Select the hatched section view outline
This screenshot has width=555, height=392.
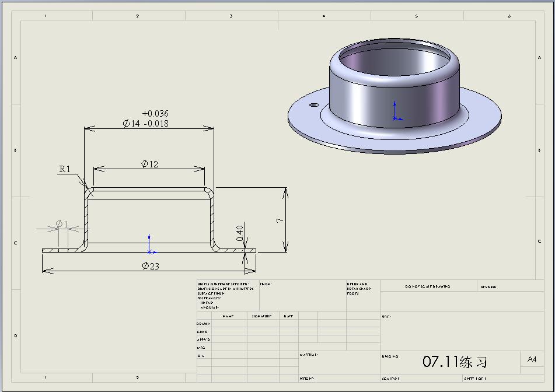(149, 220)
